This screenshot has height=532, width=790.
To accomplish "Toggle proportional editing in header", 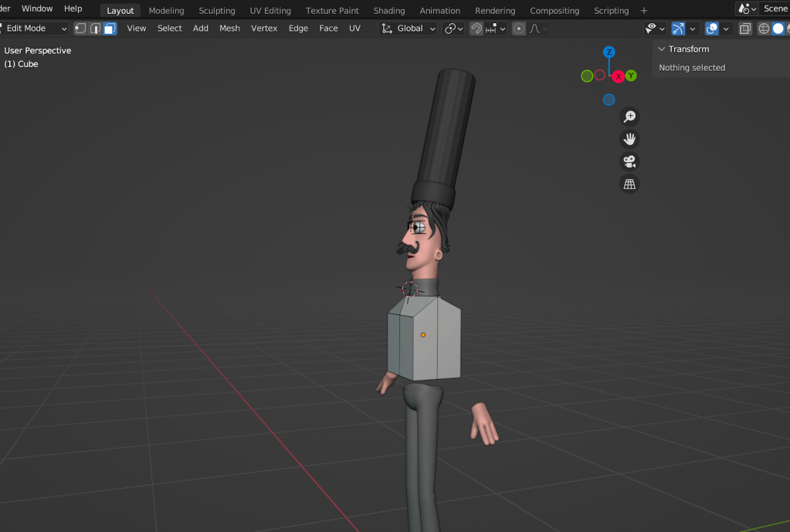I will (519, 29).
